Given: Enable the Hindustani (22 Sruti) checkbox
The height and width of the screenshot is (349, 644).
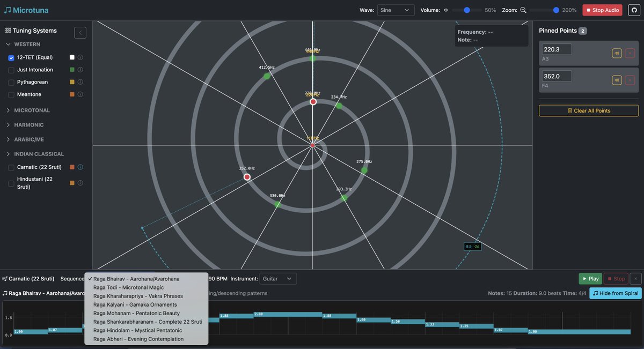Looking at the screenshot, I should [11, 183].
